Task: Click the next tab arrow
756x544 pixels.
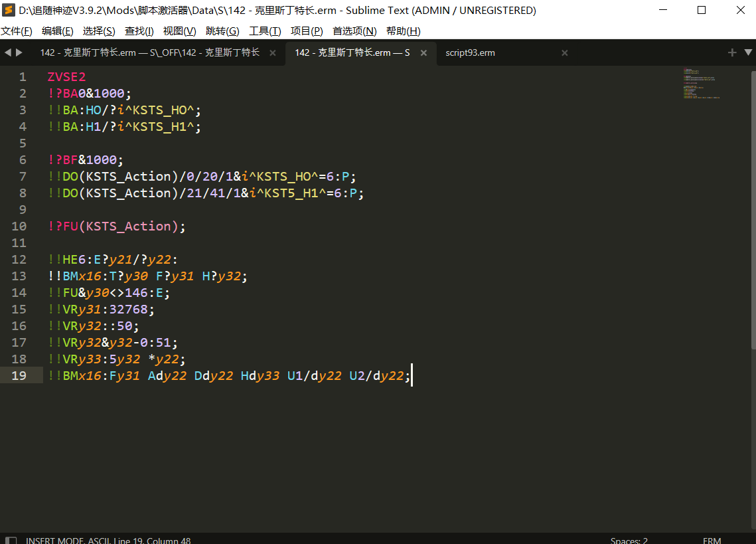Action: pos(19,52)
